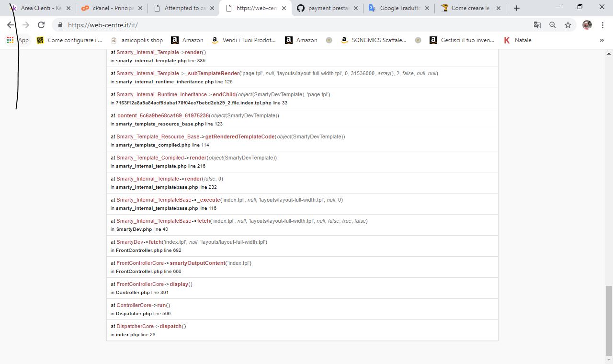
Task: Open Google Translate page icon
Action: (537, 25)
